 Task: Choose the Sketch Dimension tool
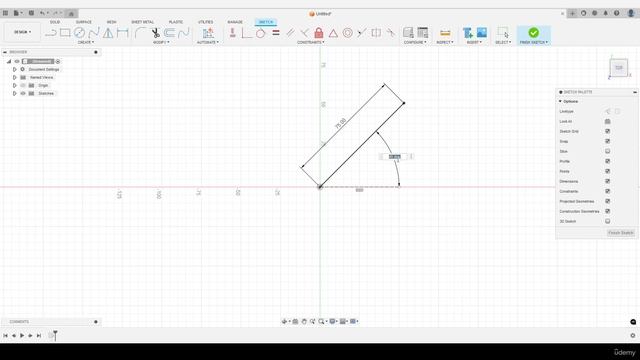click(x=122, y=33)
